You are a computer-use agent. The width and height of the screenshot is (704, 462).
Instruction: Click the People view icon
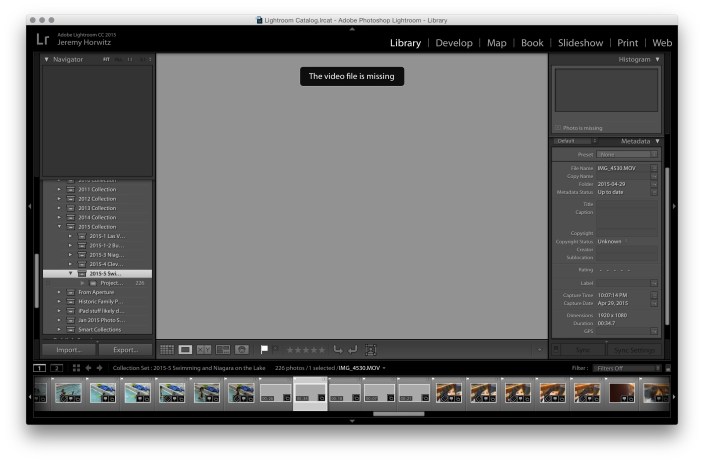[x=242, y=350]
